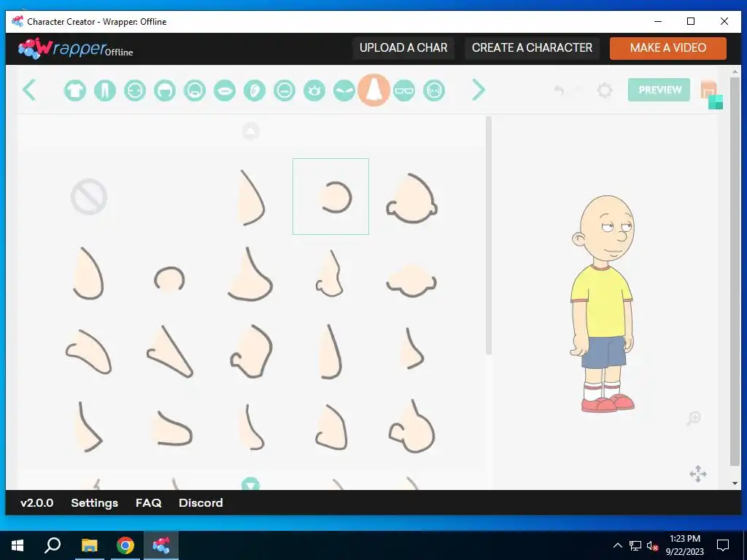The width and height of the screenshot is (747, 560).
Task: Open taskbar search magnifier
Action: pos(53,545)
